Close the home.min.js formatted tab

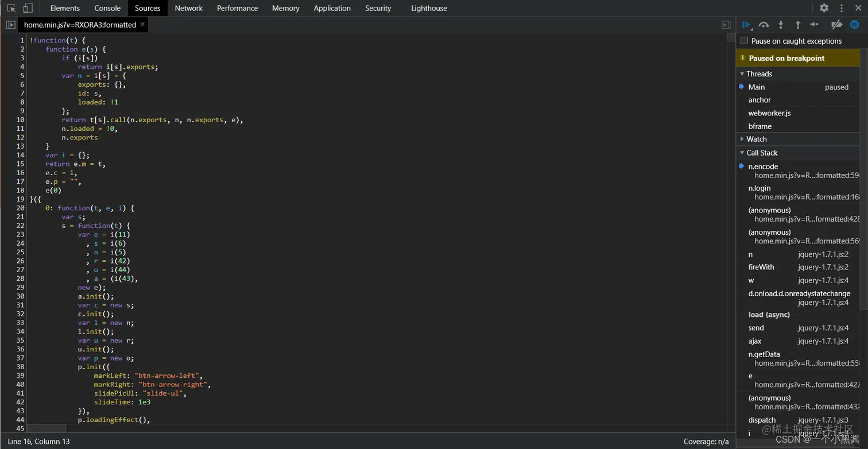142,25
